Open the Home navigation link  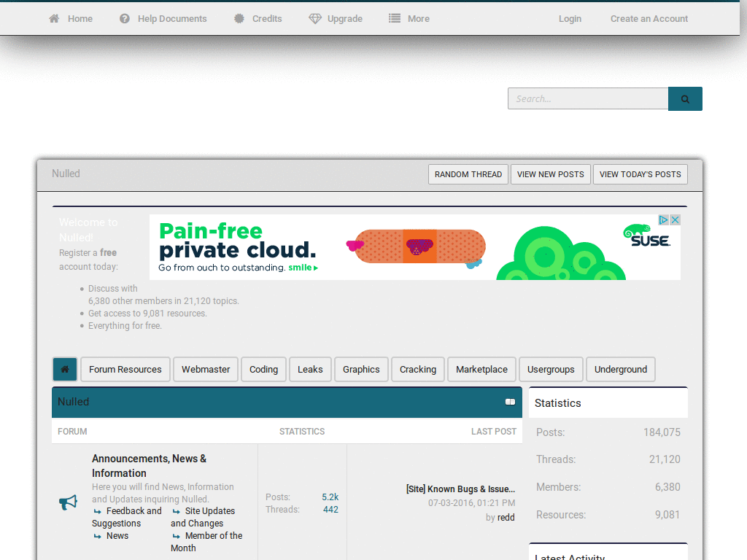[x=80, y=18]
